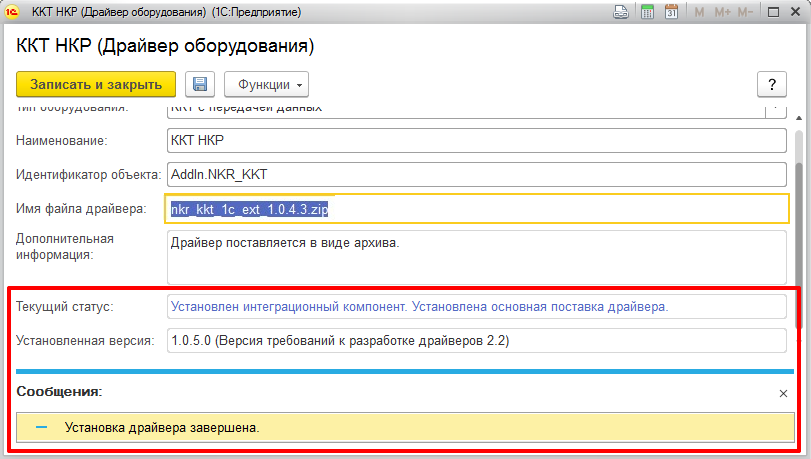Open the calendar icon showing 31
This screenshot has width=811, height=459.
pos(671,13)
